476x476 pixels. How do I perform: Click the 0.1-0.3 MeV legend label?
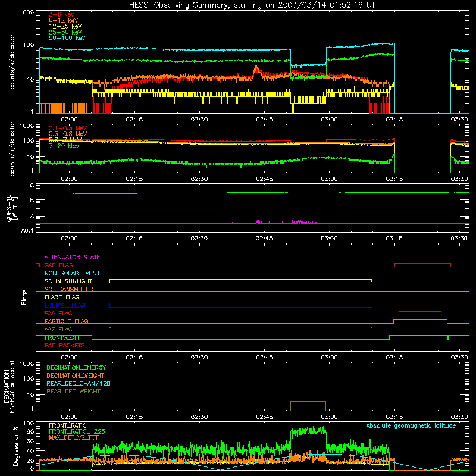point(68,128)
